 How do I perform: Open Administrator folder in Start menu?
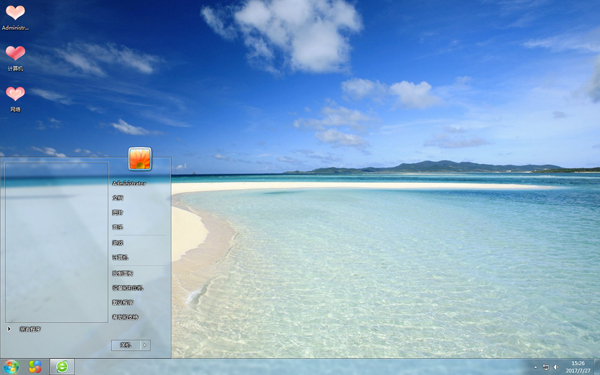pos(129,183)
